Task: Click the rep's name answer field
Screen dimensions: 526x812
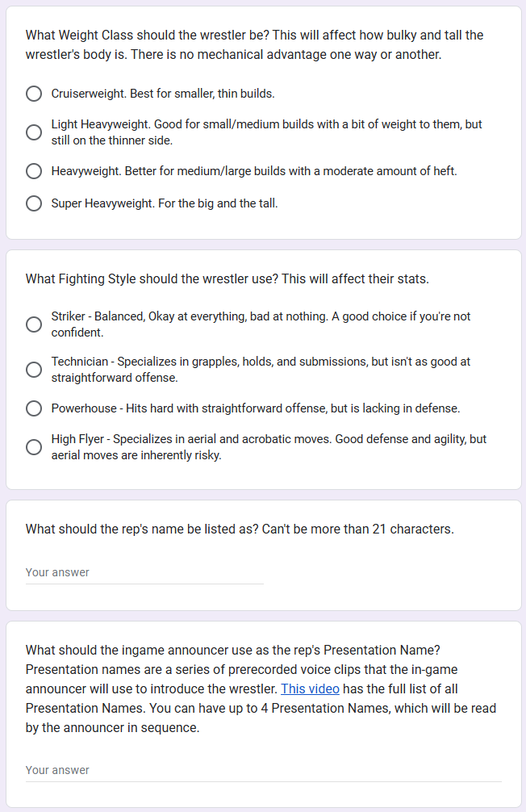Action: point(144,572)
